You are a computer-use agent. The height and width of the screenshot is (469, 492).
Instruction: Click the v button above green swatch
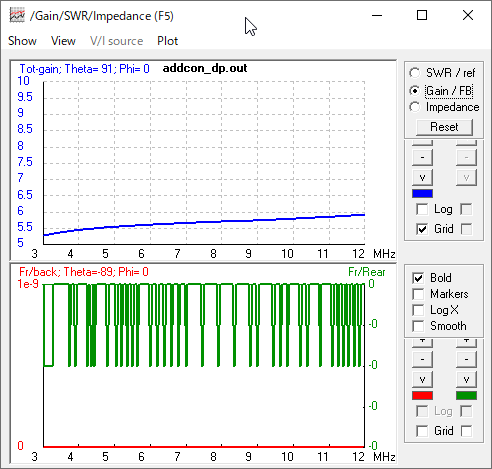pyautogui.click(x=466, y=379)
